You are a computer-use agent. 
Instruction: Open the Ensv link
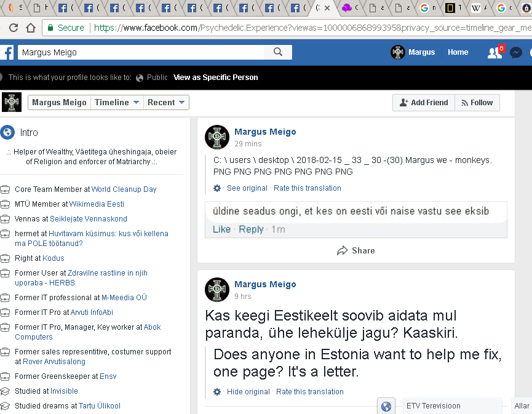[x=108, y=376]
